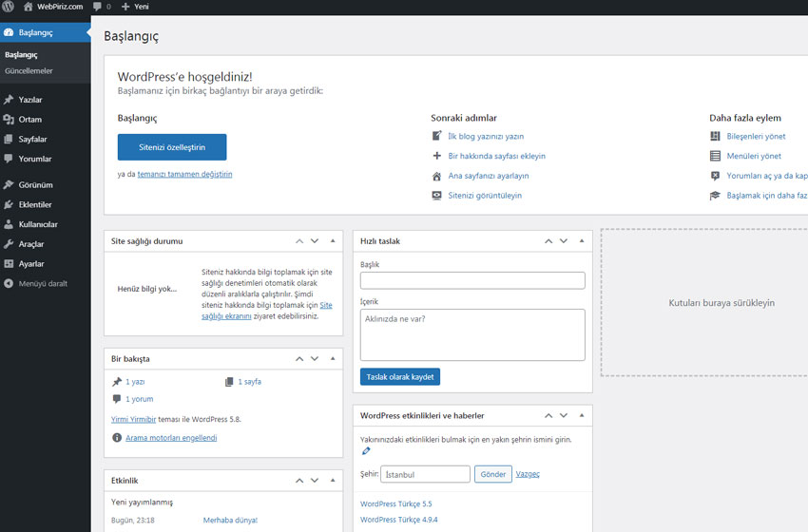Open the Yazılar menu

click(30, 100)
